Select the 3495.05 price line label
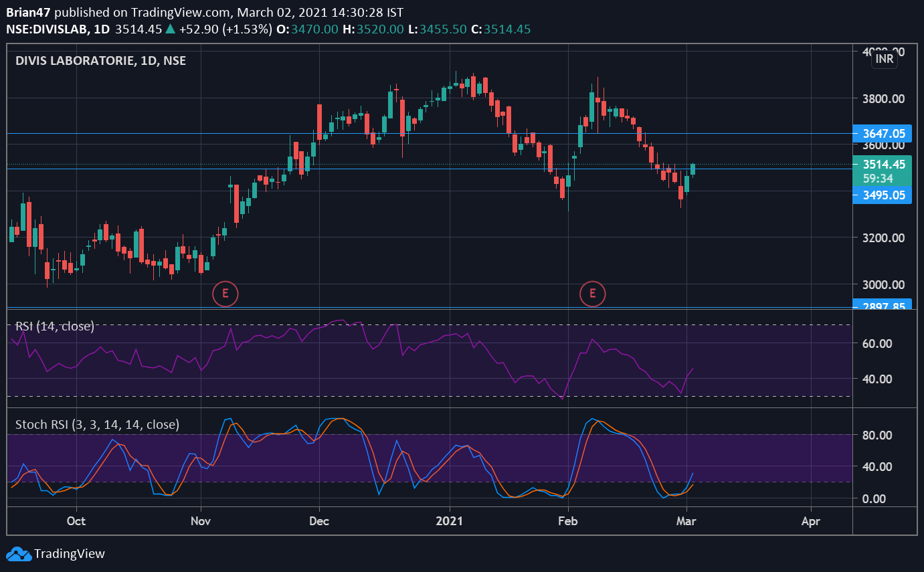924x572 pixels. 883,195
